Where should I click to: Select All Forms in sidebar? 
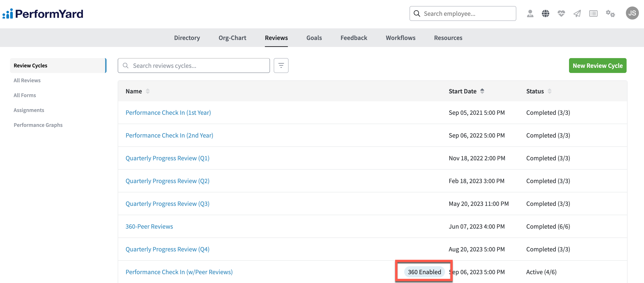click(25, 95)
